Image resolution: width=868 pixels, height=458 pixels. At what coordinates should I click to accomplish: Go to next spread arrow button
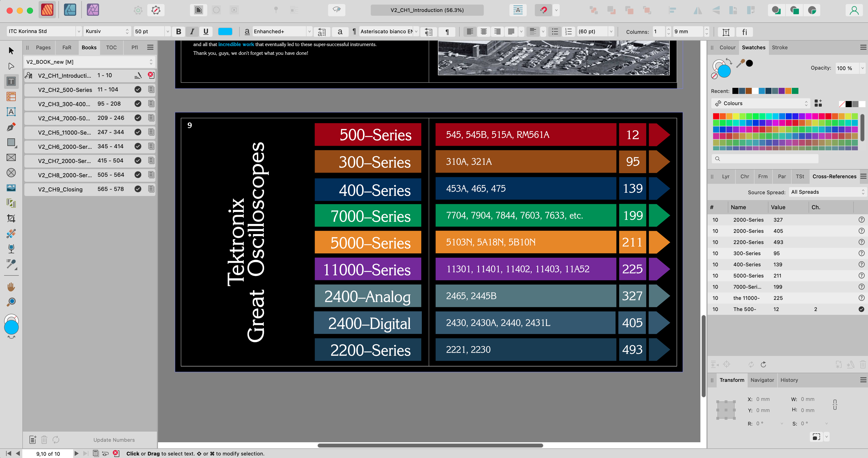(76, 454)
